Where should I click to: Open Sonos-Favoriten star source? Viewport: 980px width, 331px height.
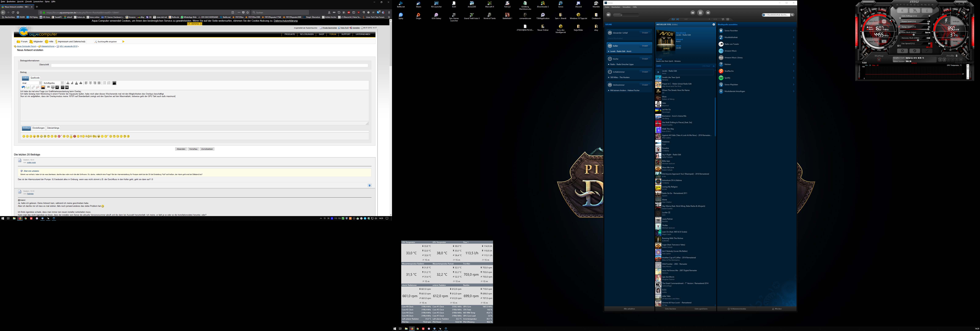tap(731, 30)
